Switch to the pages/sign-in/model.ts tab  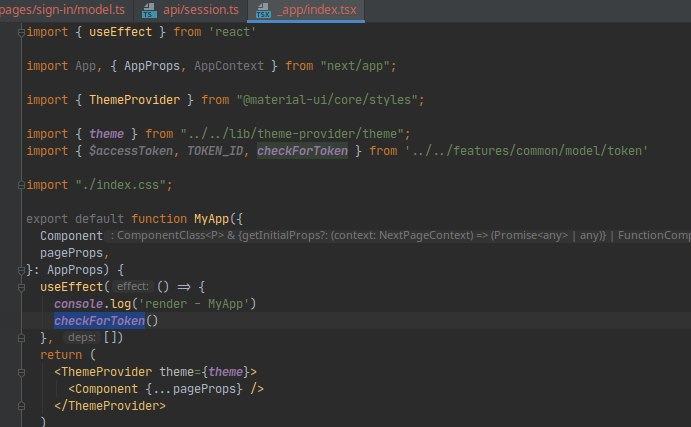pyautogui.click(x=62, y=10)
